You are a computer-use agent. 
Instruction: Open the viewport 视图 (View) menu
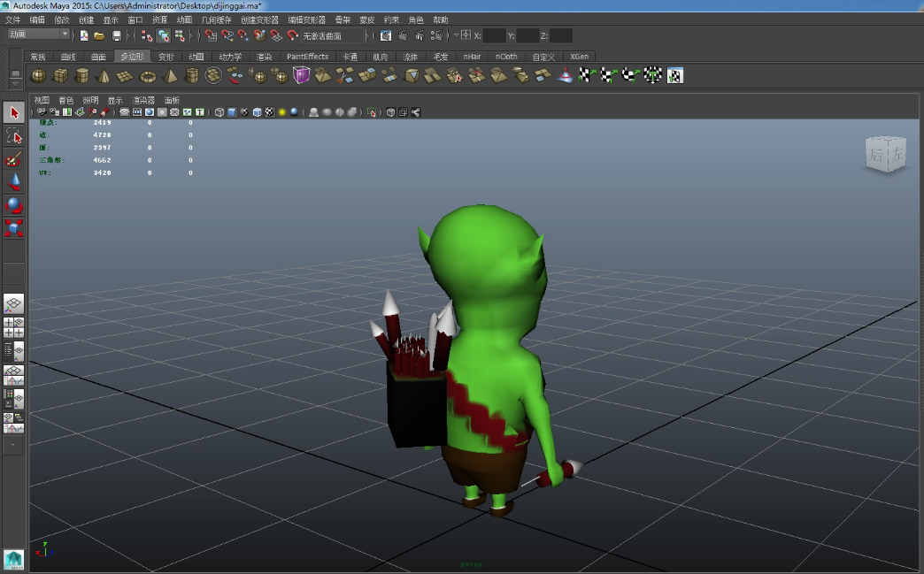(x=42, y=100)
